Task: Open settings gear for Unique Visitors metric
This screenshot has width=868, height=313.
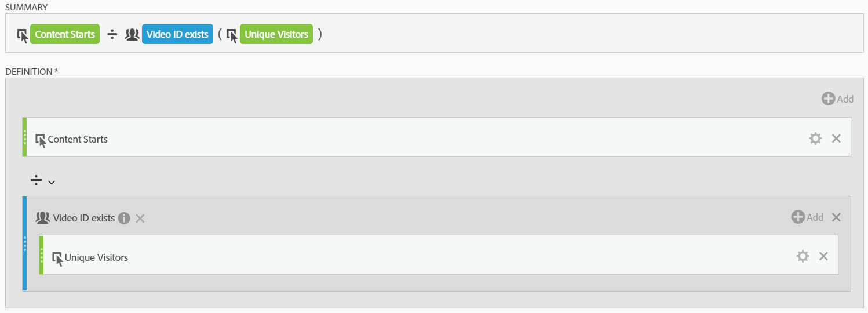Action: pos(803,256)
